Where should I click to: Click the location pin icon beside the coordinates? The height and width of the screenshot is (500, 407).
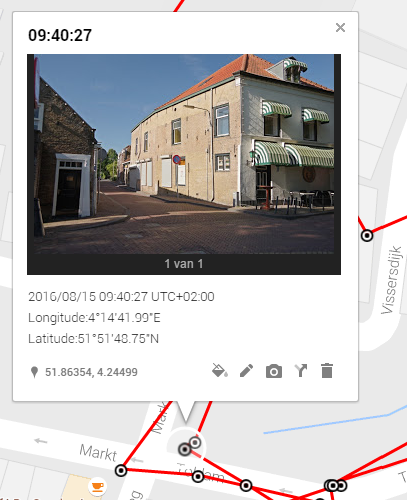click(x=34, y=372)
